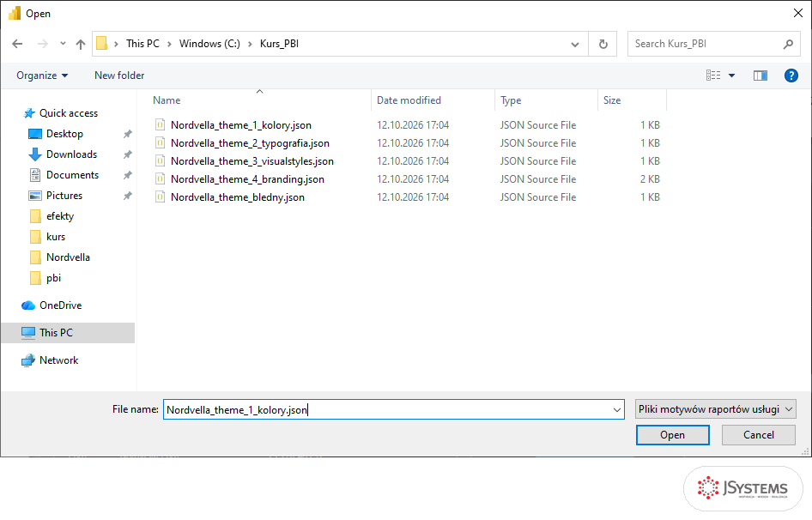This screenshot has height=520, width=812.
Task: Open Quick access in the navigation pane
Action: (69, 113)
